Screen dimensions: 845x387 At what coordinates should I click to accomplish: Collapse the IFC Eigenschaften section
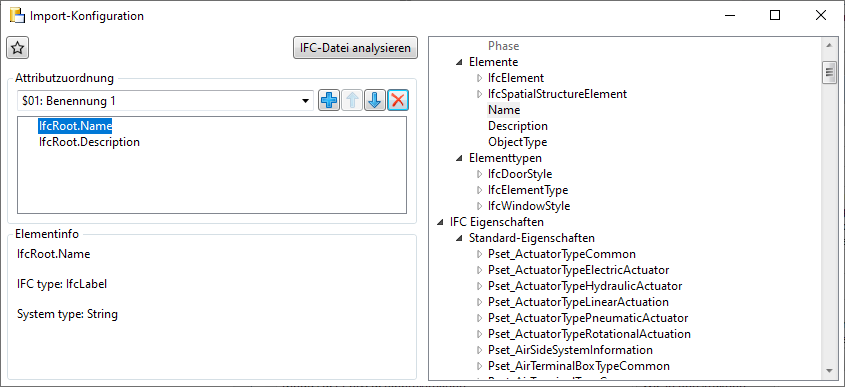tap(440, 222)
